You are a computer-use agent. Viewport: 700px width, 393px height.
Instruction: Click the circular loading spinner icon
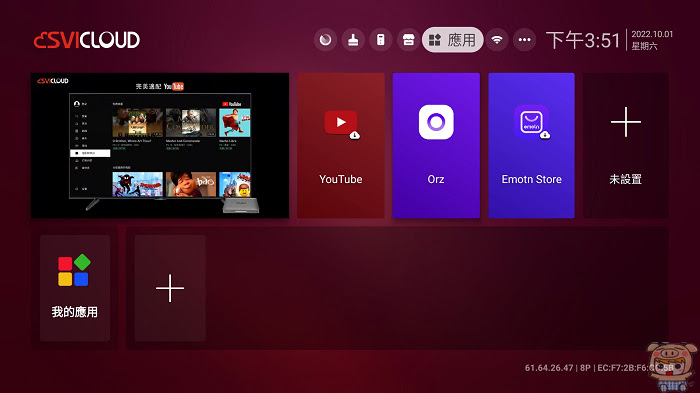click(x=325, y=40)
